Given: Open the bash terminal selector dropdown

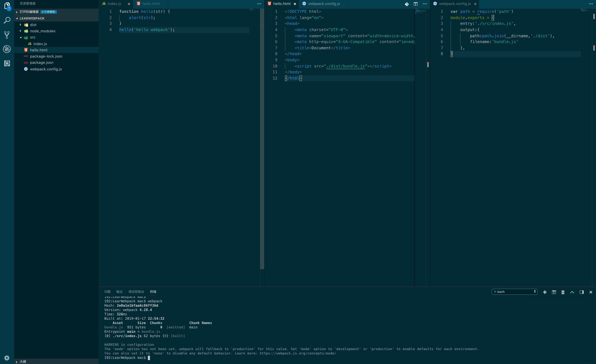Looking at the screenshot, I should point(514,292).
